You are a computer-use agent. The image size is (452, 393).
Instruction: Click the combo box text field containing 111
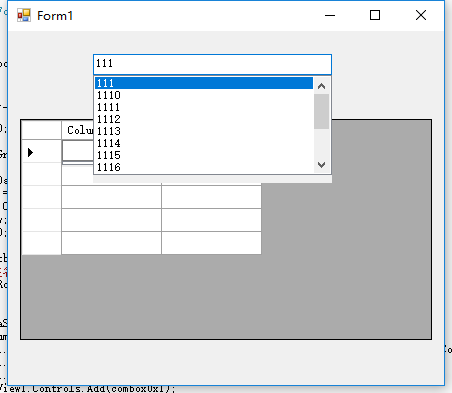212,64
